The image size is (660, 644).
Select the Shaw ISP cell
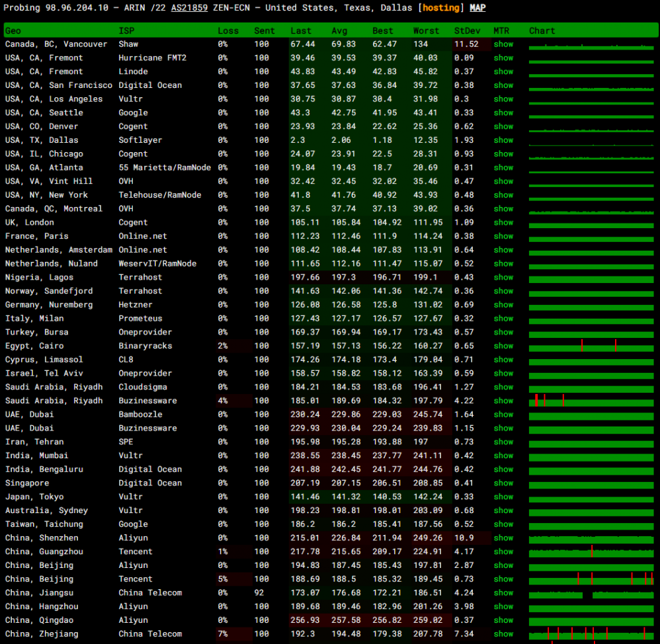128,44
